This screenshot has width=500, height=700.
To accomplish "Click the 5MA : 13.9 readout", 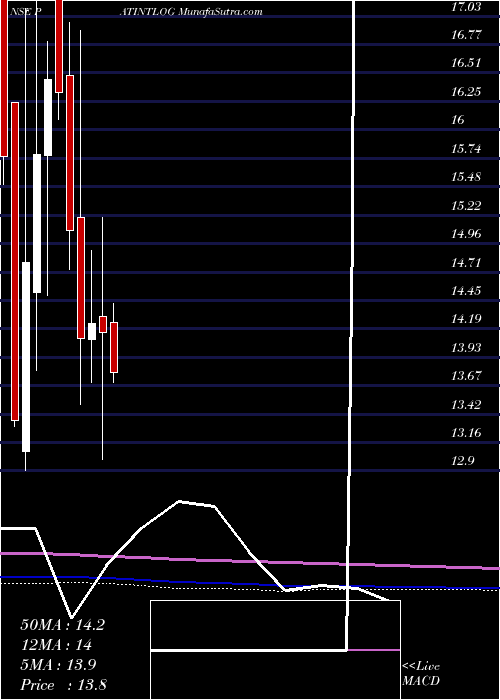I will (x=58, y=665).
